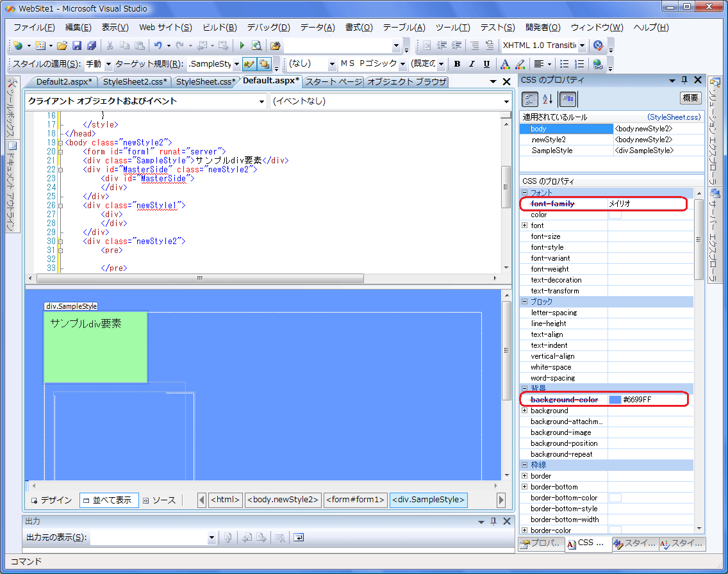Click the Foreground Color letter A icon
This screenshot has width=728, height=574.
[x=505, y=64]
